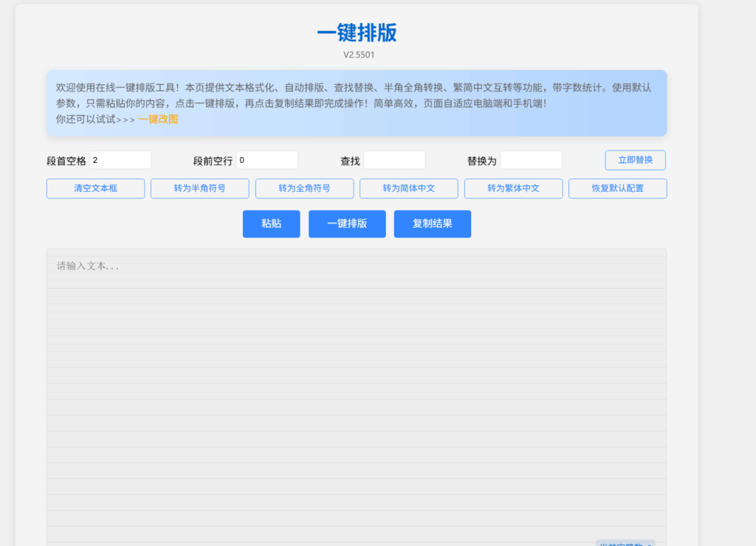The image size is (756, 546).
Task: Click the 查找 label
Action: (x=350, y=161)
